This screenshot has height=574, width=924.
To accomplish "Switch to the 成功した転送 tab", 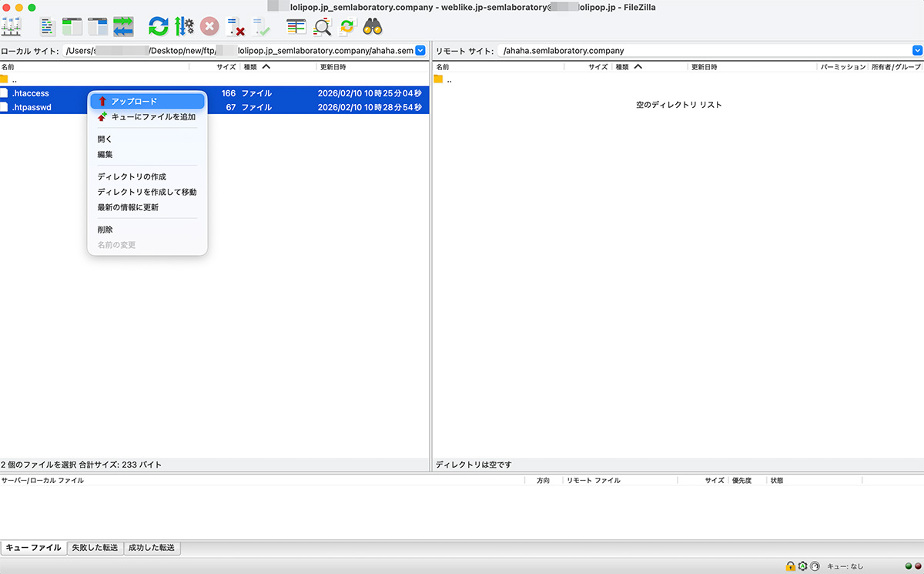I will [152, 548].
